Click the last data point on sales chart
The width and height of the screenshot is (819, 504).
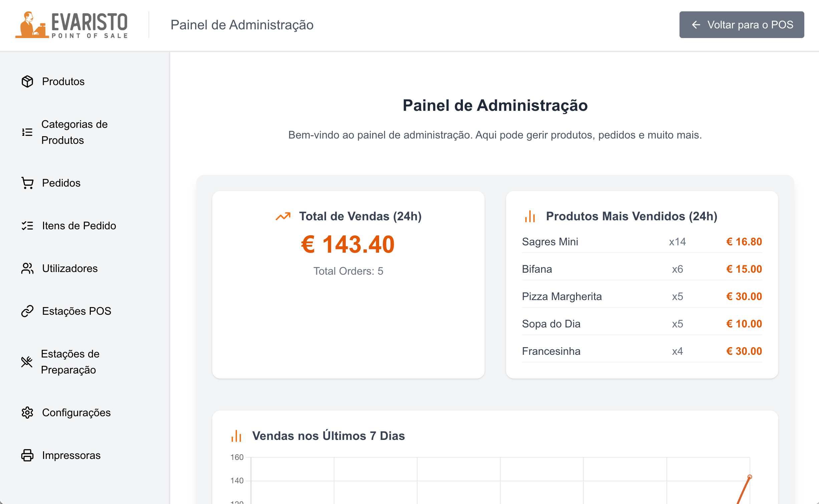pos(750,477)
